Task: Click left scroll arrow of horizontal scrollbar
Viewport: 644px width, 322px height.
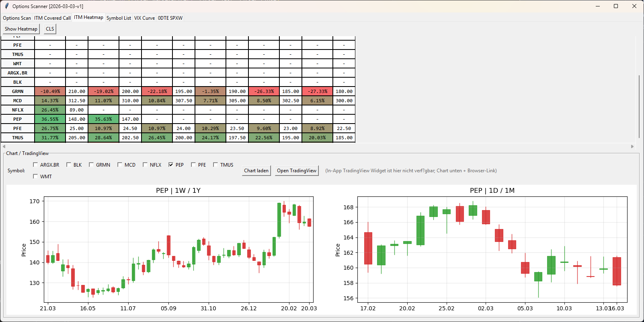Action: pos(4,147)
